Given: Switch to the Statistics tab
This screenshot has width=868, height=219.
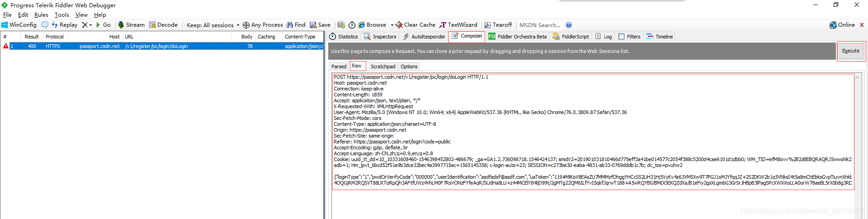Looking at the screenshot, I should pos(344,37).
